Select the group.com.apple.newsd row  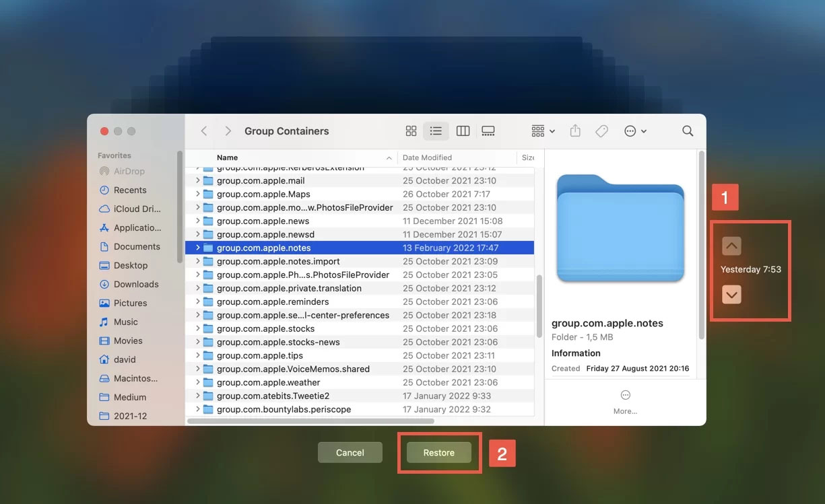pos(360,235)
